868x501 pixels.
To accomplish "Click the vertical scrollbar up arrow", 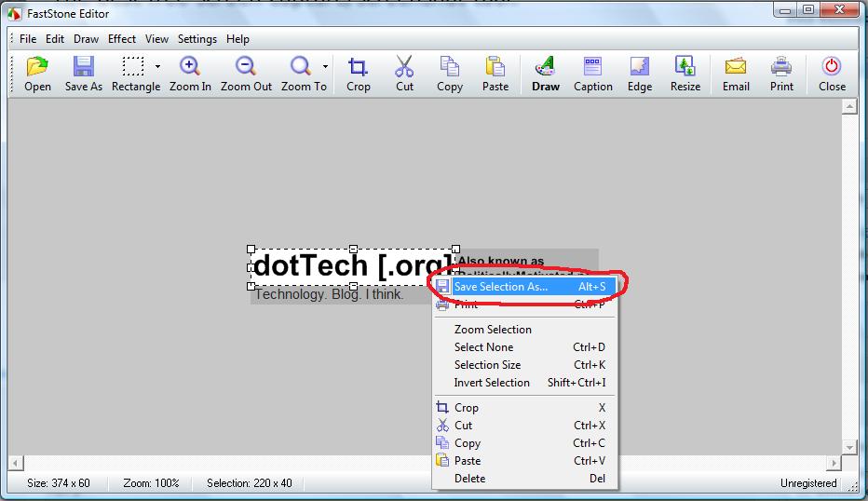I will (849, 107).
